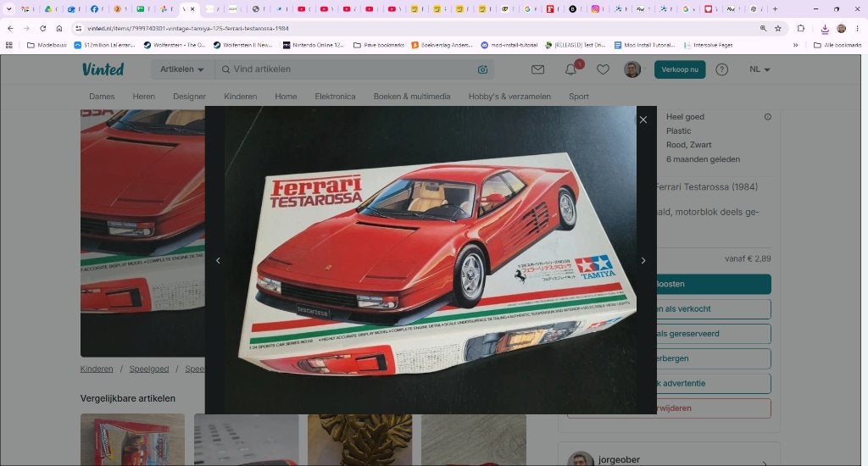
Task: Click the red verwijderen button
Action: click(x=714, y=408)
